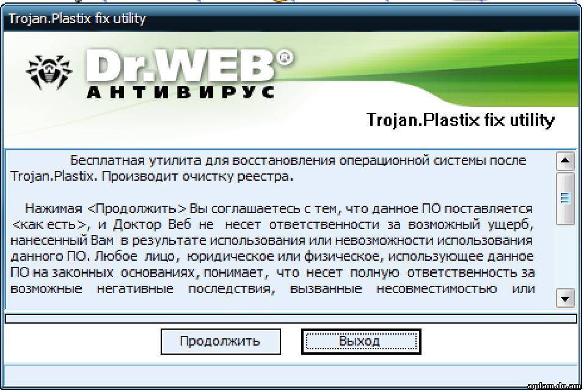The image size is (584, 392).
Task: Click the Продолжить button
Action: pos(221,341)
